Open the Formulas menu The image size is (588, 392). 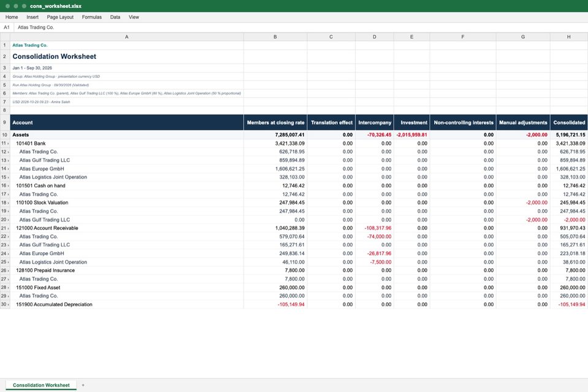[x=92, y=17]
